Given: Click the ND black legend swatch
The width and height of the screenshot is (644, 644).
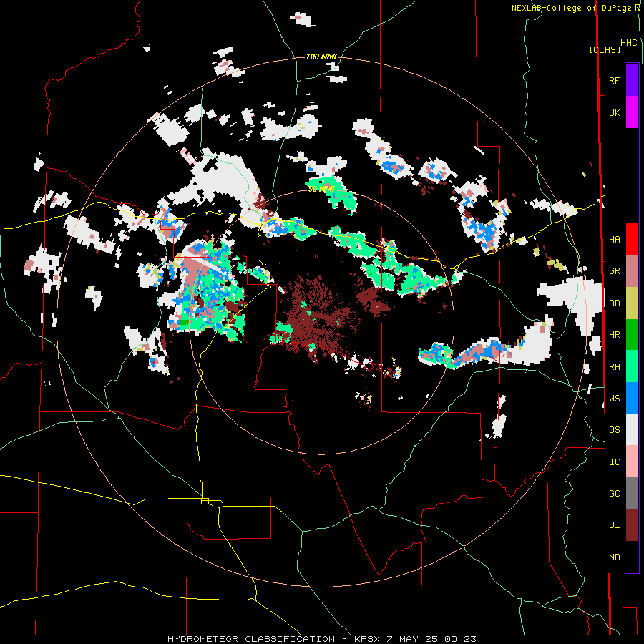Looking at the screenshot, I should 632,557.
